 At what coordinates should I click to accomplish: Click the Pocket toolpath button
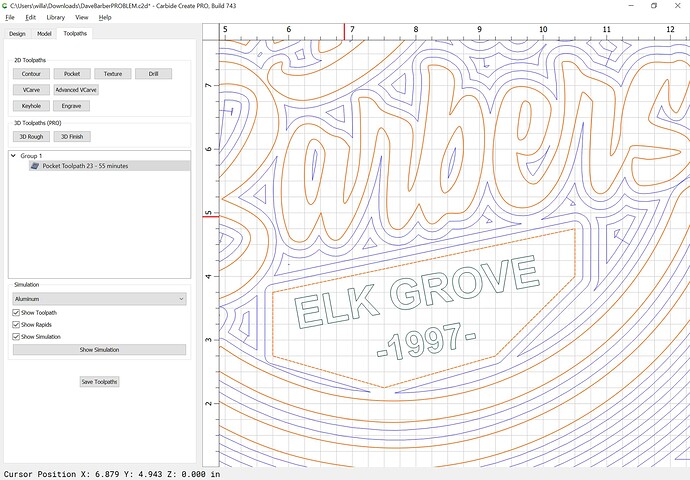(x=72, y=74)
